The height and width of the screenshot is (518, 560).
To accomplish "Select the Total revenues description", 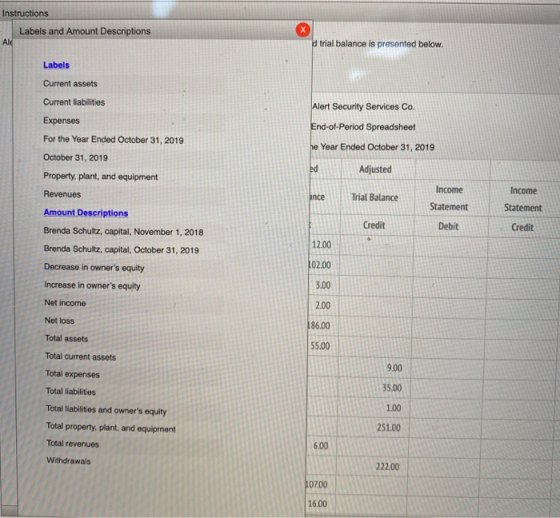I will click(72, 444).
